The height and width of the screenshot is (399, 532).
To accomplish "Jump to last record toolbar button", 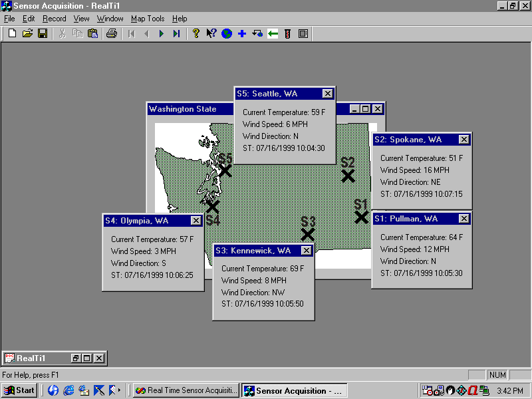I will point(176,33).
